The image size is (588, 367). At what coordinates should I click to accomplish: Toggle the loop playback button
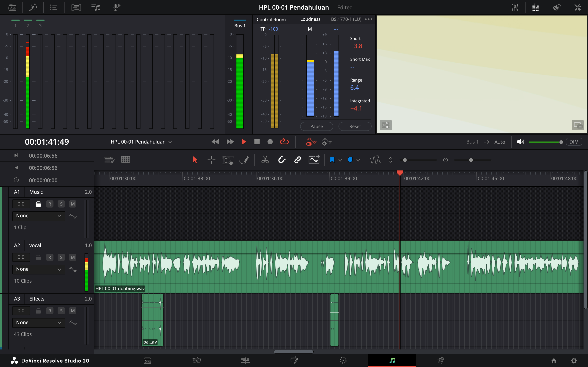[x=284, y=142]
